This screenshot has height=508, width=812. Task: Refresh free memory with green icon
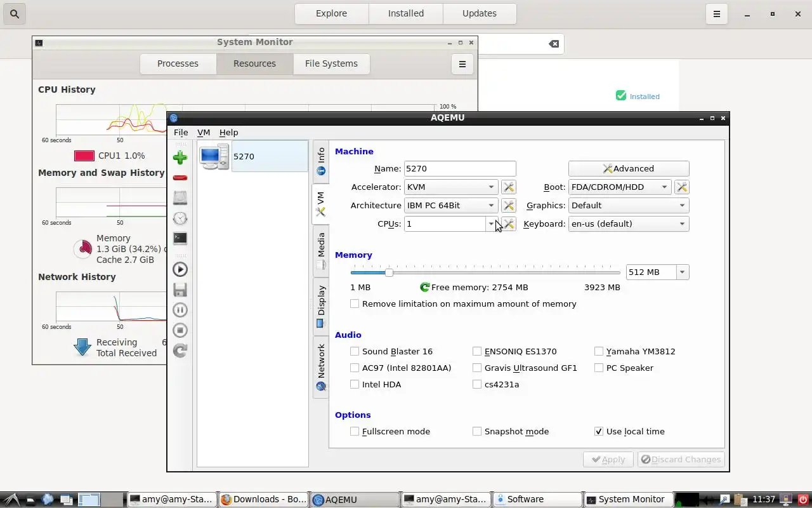[x=424, y=287]
